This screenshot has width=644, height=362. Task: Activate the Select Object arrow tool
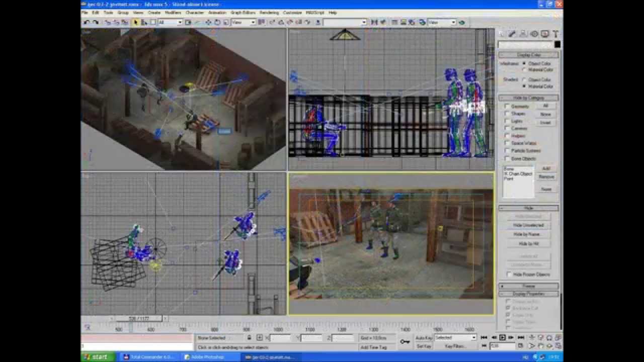pos(135,23)
